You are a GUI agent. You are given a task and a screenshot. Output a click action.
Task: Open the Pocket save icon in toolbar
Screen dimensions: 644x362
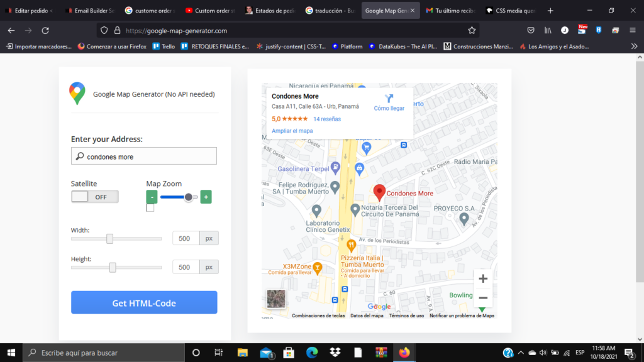click(531, 30)
